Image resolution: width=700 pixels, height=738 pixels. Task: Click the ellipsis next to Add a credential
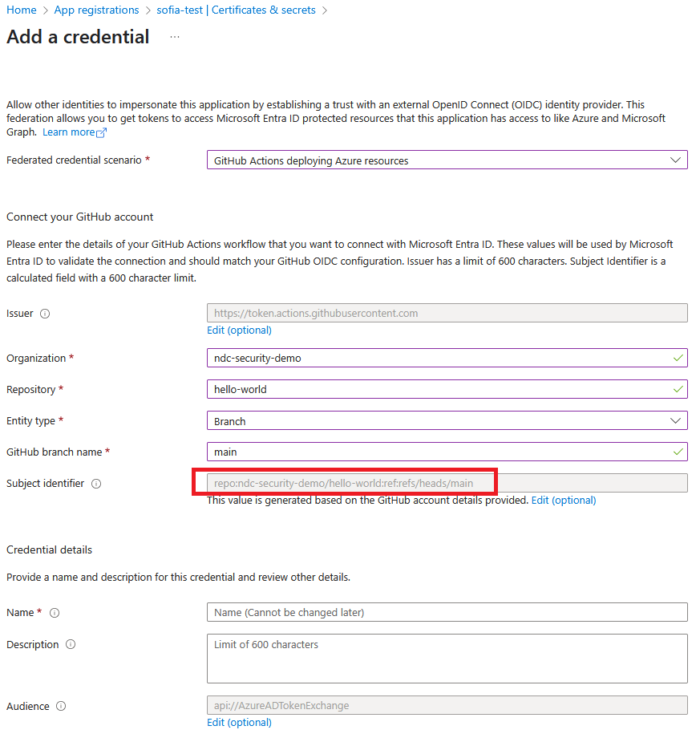click(x=173, y=38)
